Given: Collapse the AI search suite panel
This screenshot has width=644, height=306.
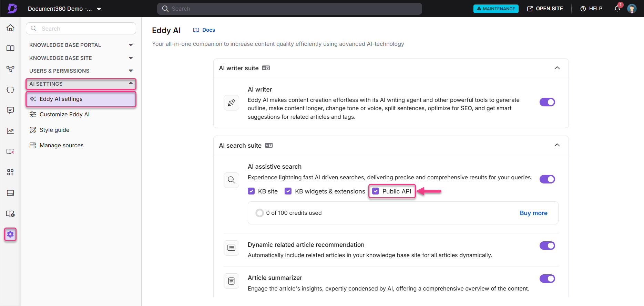Looking at the screenshot, I should pos(557,145).
